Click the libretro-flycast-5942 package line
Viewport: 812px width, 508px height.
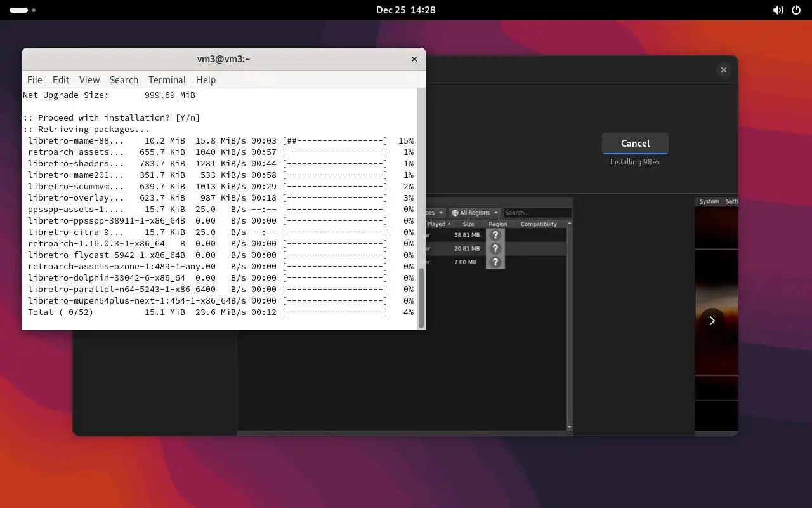click(x=221, y=255)
